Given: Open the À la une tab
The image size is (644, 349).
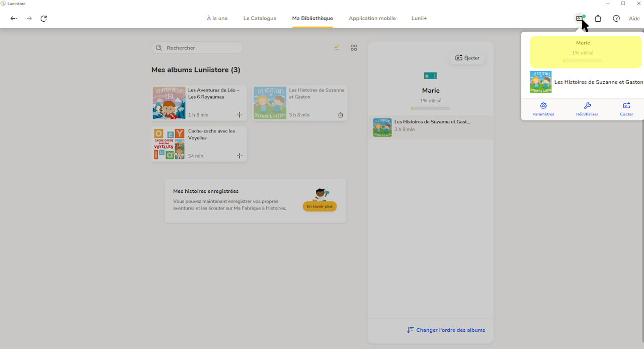Looking at the screenshot, I should (217, 18).
